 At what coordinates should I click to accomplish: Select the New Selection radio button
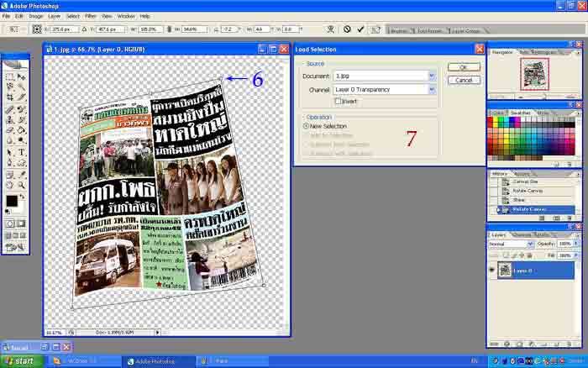(306, 126)
